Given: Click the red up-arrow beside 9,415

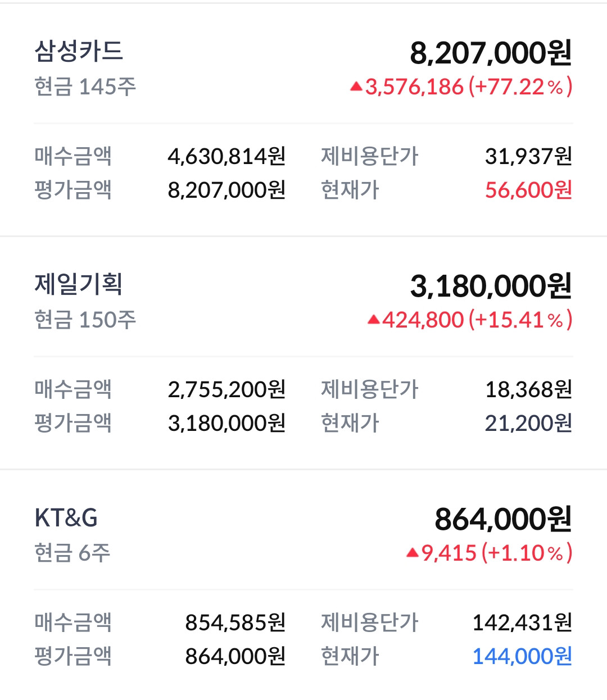Looking at the screenshot, I should pyautogui.click(x=413, y=553).
